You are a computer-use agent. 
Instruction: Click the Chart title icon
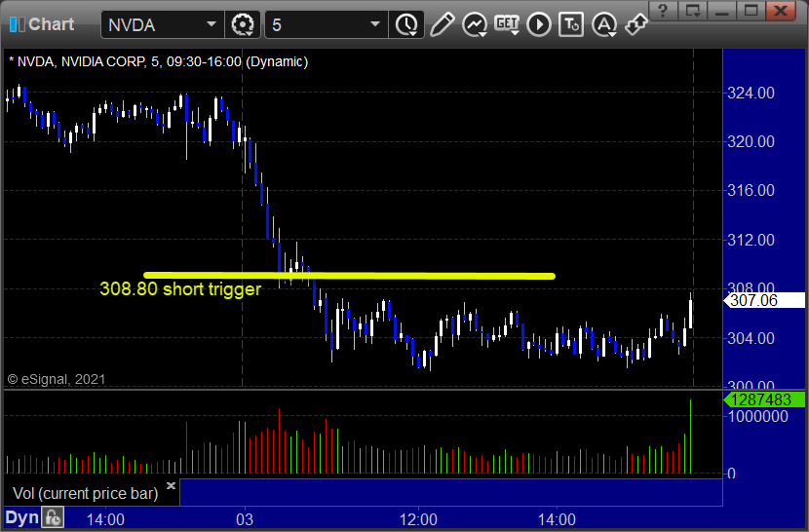point(17,24)
